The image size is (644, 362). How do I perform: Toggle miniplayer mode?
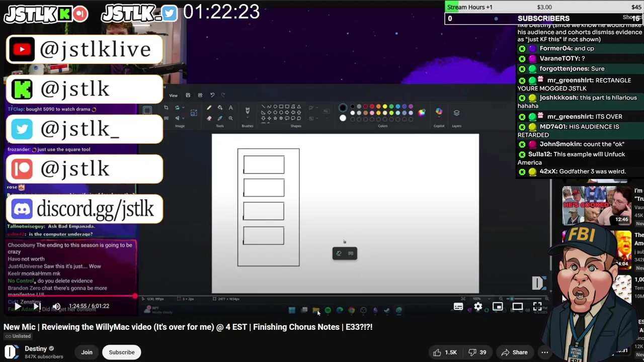[x=498, y=306]
